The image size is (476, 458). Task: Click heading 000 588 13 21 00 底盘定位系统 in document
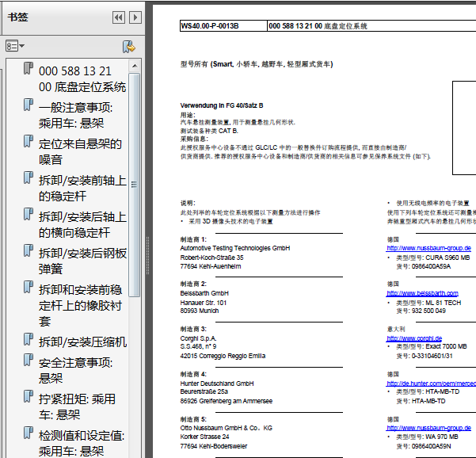tap(318, 26)
